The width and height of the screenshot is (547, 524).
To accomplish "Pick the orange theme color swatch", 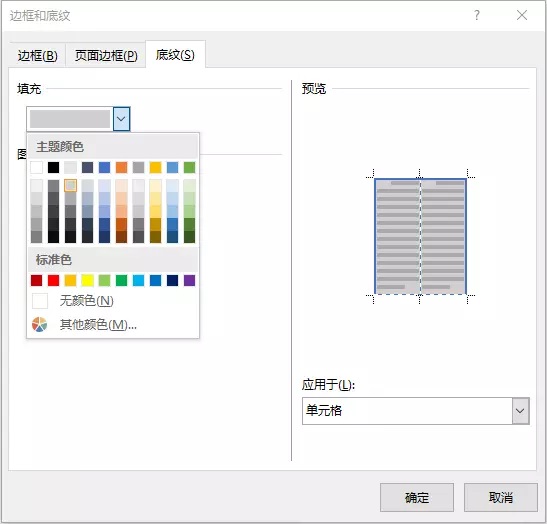I will [121, 167].
